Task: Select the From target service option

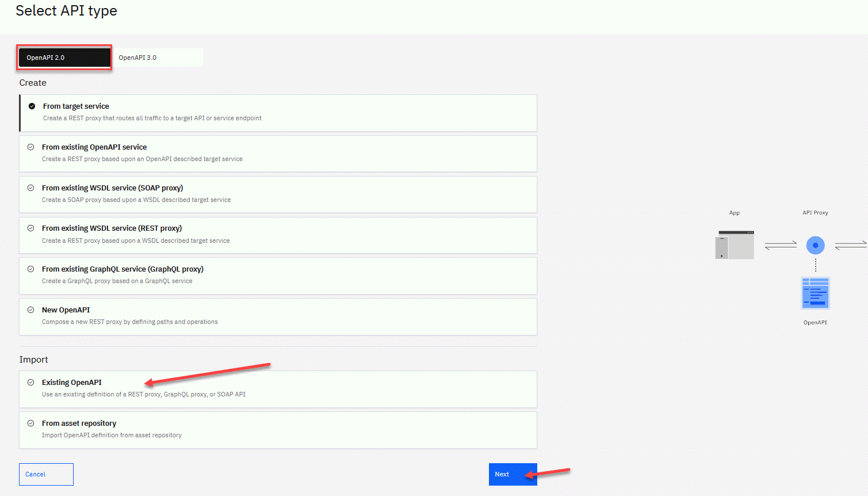Action: [278, 113]
